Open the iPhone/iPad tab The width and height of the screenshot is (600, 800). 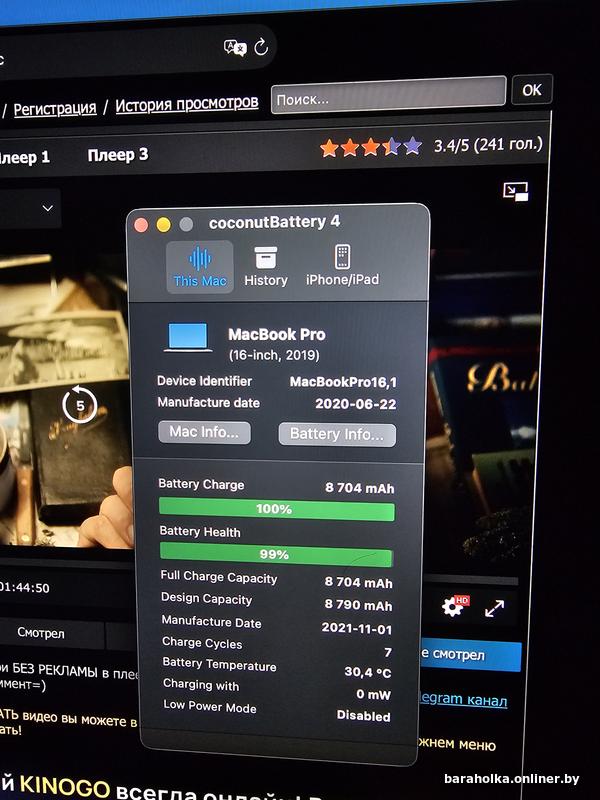point(342,265)
